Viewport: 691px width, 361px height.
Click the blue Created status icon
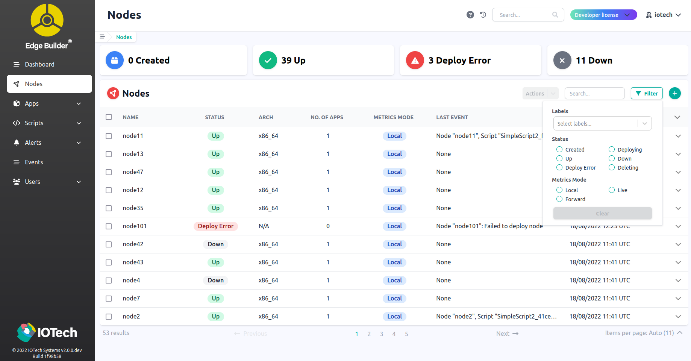(115, 60)
